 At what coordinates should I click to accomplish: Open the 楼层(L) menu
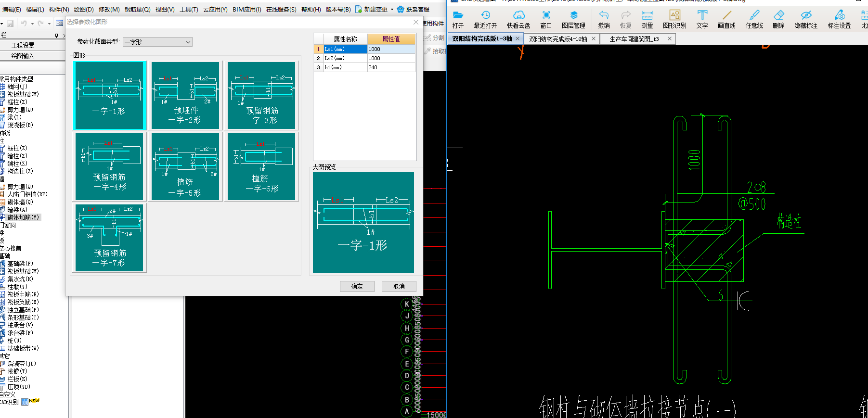pos(35,9)
